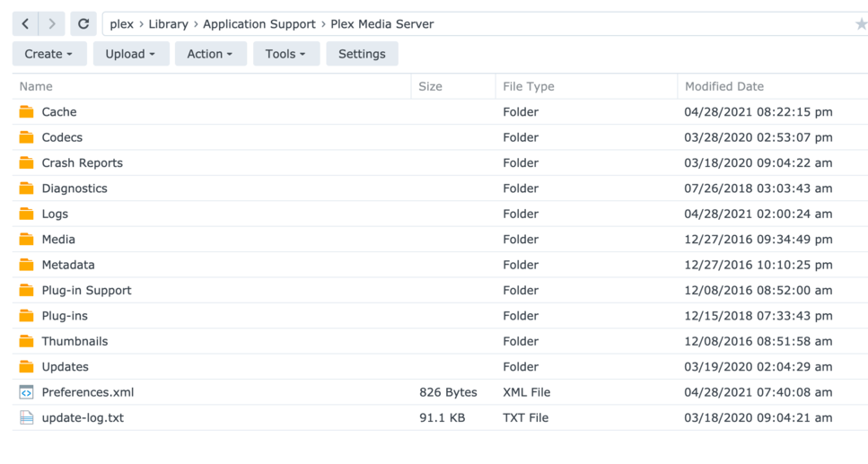Select the Thumbnails folder name

75,341
